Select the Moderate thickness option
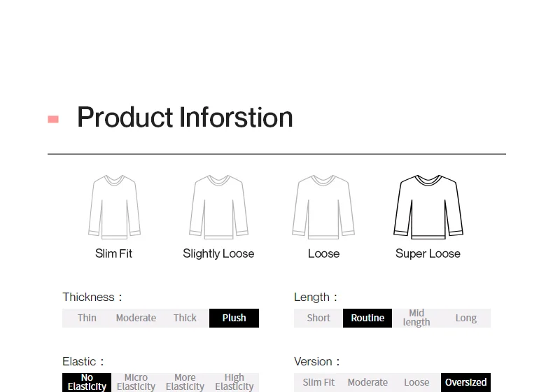553x392 pixels. coord(136,318)
